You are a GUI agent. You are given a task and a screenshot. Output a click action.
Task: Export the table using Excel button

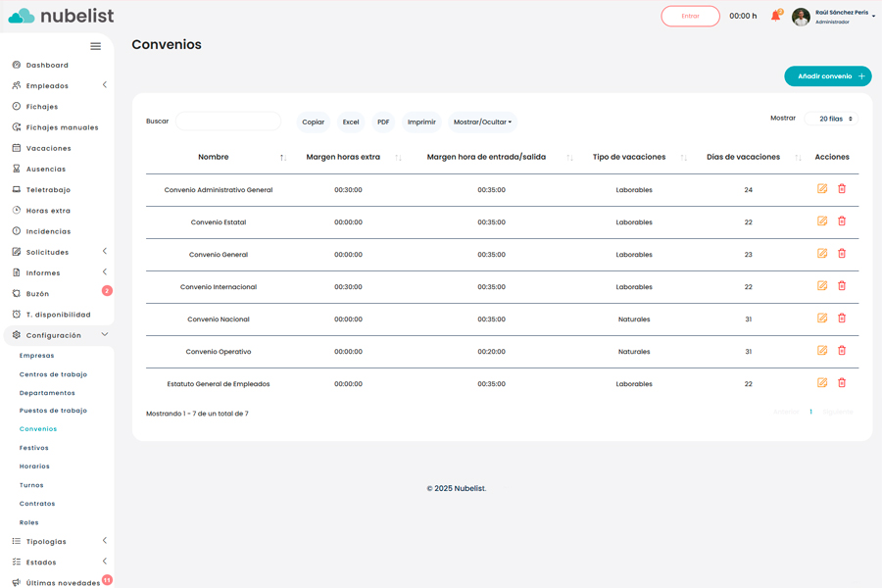tap(351, 122)
